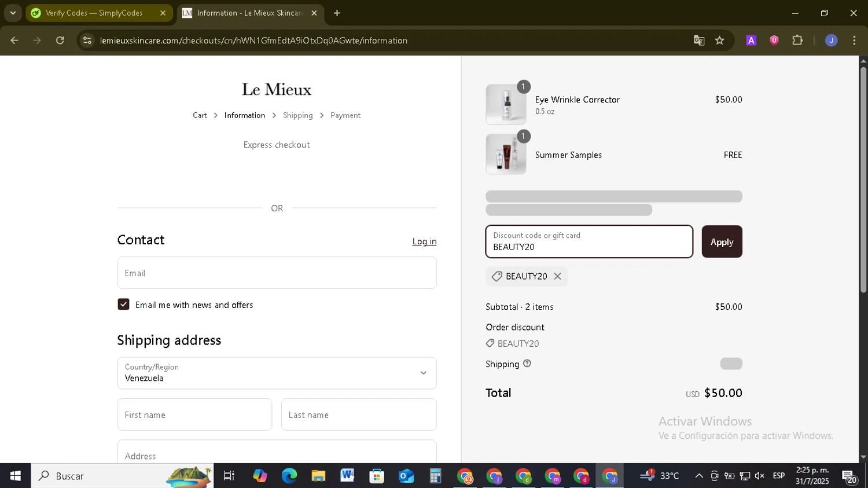Viewport: 868px width, 488px height.
Task: Click the Discount code or gift card field
Action: (589, 241)
